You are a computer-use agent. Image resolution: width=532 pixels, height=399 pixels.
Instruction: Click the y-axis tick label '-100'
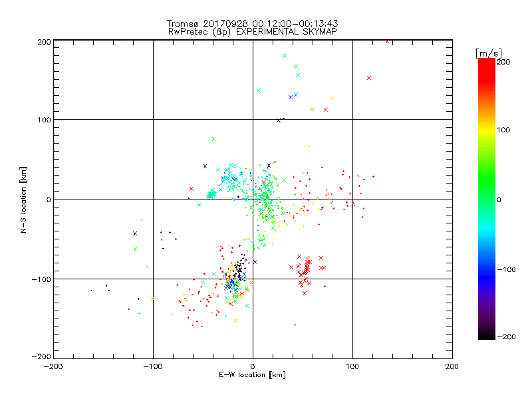pos(41,279)
